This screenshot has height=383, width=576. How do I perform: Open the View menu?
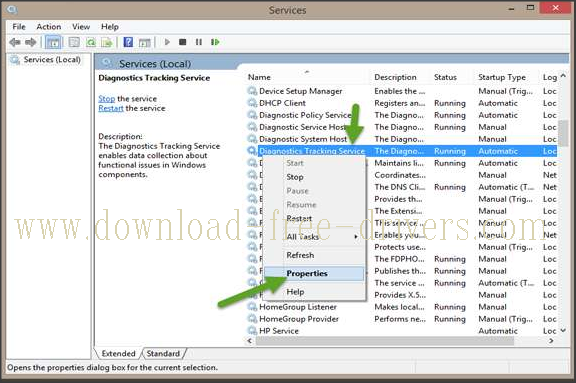pyautogui.click(x=81, y=27)
